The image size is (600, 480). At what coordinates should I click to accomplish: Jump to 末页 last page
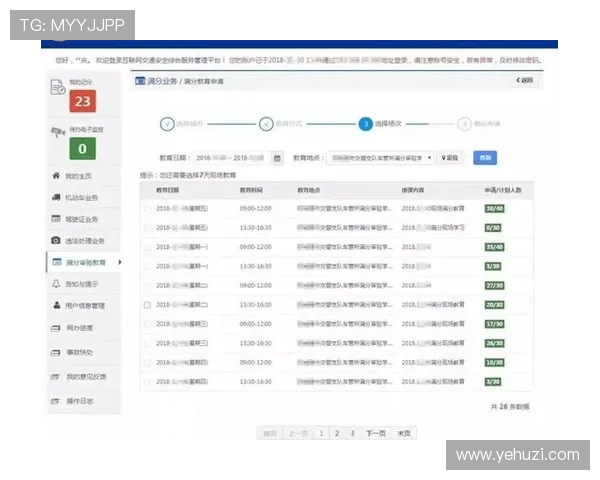point(404,433)
